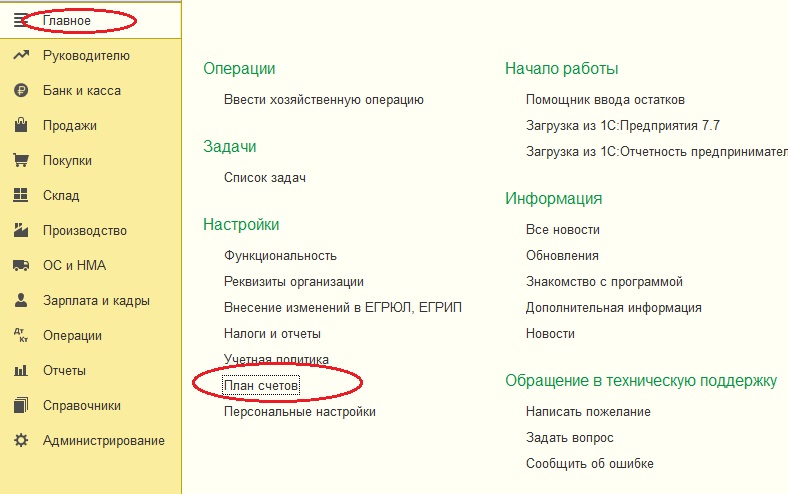Open Все новости

[x=563, y=230]
